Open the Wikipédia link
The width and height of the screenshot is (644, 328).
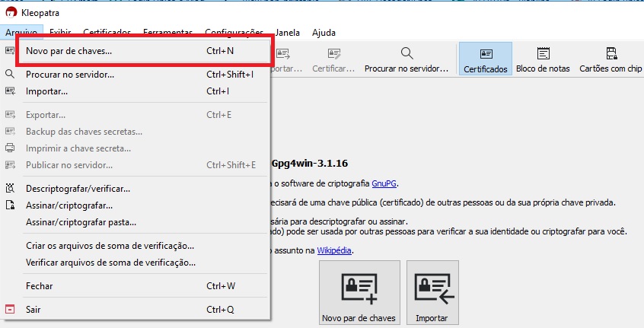334,250
